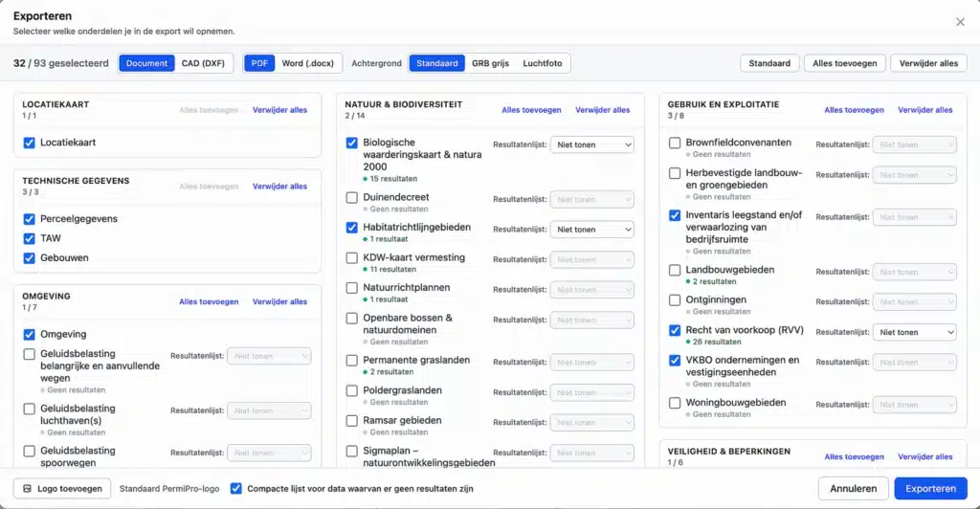
Task: Check KDW-kaart vermesting
Action: click(352, 258)
